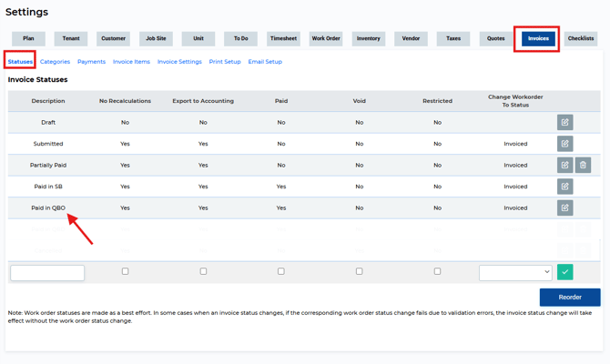Click Invoiced in the Paid in QBO row
The image size is (610, 364).
click(x=515, y=207)
